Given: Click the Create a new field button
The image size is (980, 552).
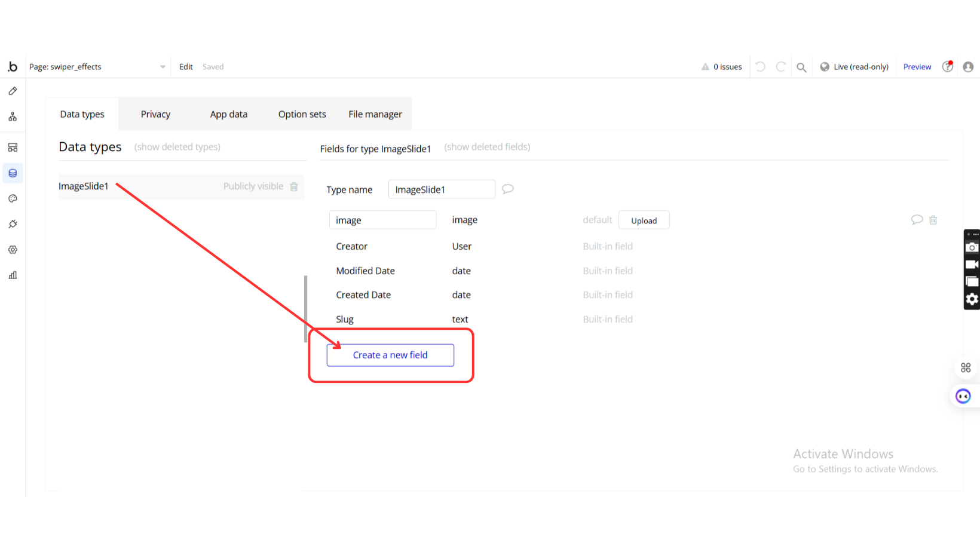Looking at the screenshot, I should click(390, 355).
